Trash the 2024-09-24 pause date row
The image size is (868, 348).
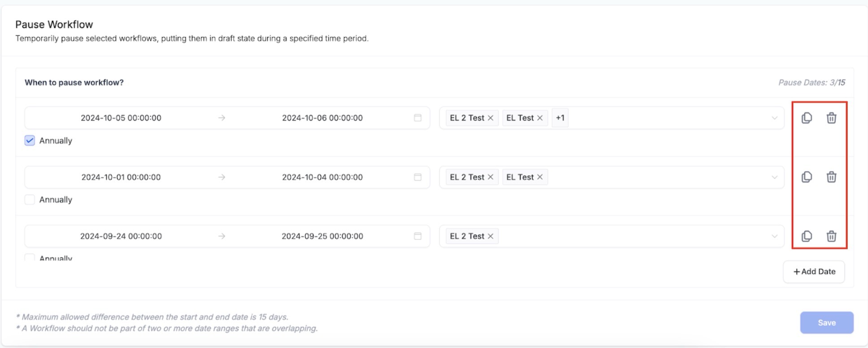(831, 236)
